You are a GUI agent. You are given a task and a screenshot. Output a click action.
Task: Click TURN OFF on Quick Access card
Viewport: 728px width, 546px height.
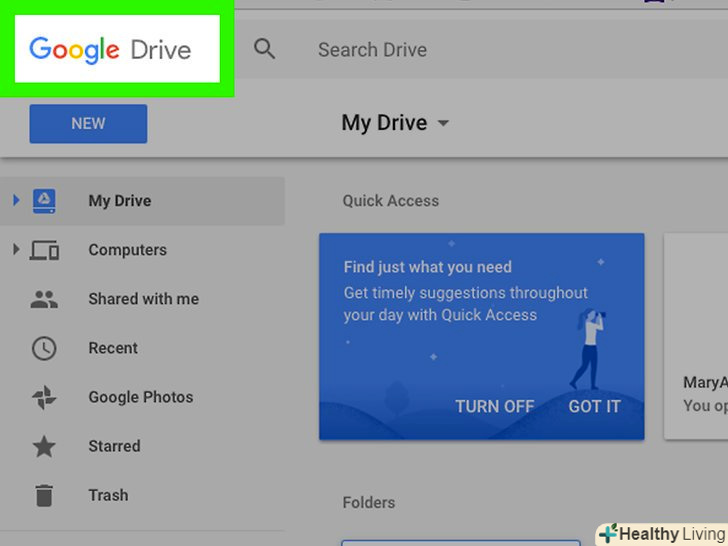coord(494,407)
